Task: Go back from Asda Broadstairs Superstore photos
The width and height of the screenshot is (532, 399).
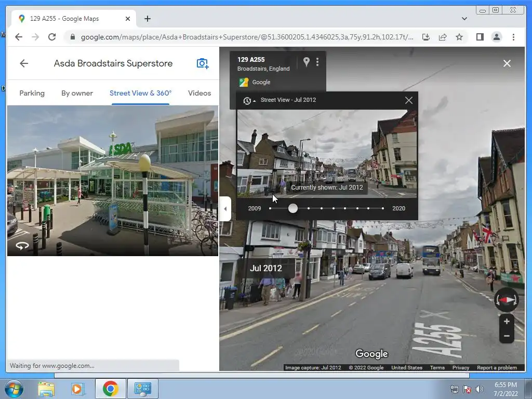Action: pyautogui.click(x=24, y=63)
